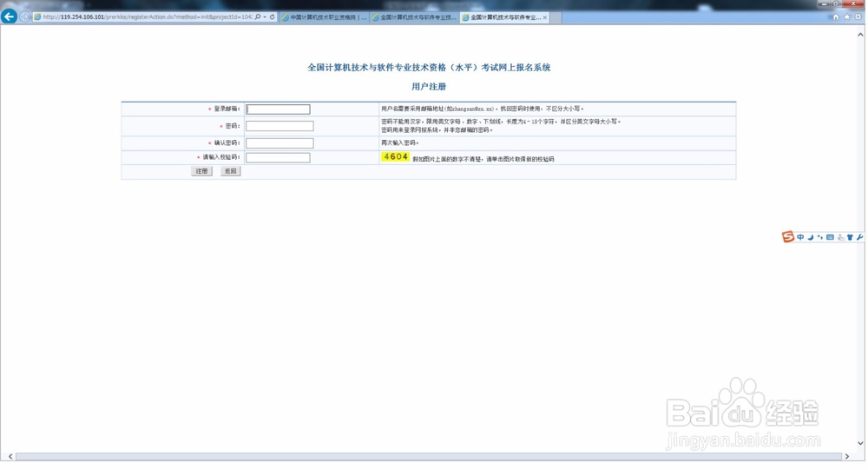
Task: Open browser Tools gear icon
Action: click(x=858, y=17)
